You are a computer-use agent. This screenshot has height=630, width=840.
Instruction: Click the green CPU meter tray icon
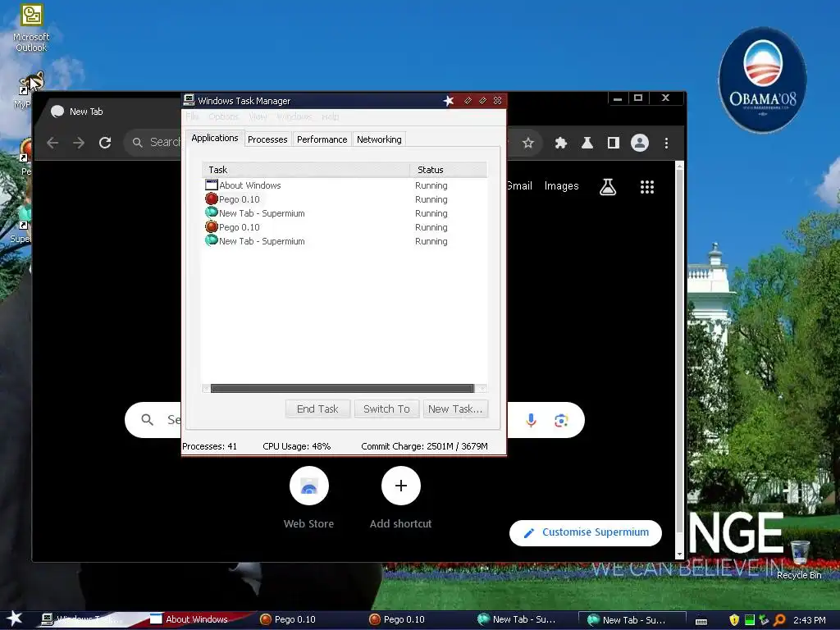(x=750, y=620)
